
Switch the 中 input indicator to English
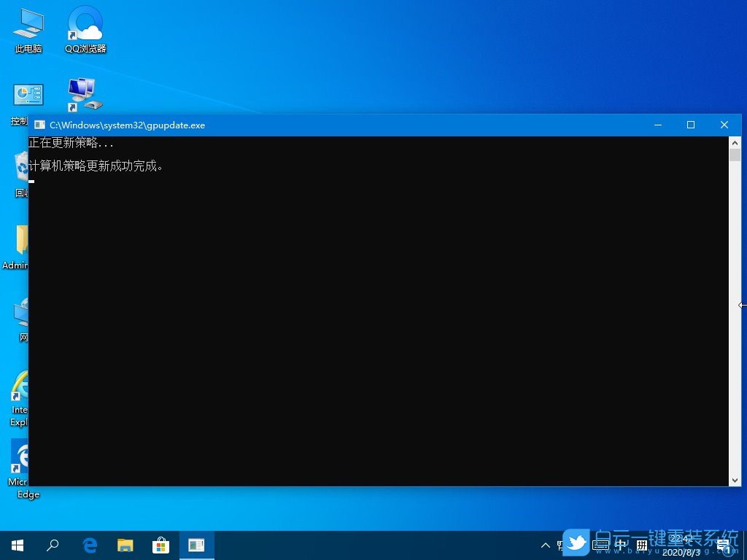(x=620, y=545)
